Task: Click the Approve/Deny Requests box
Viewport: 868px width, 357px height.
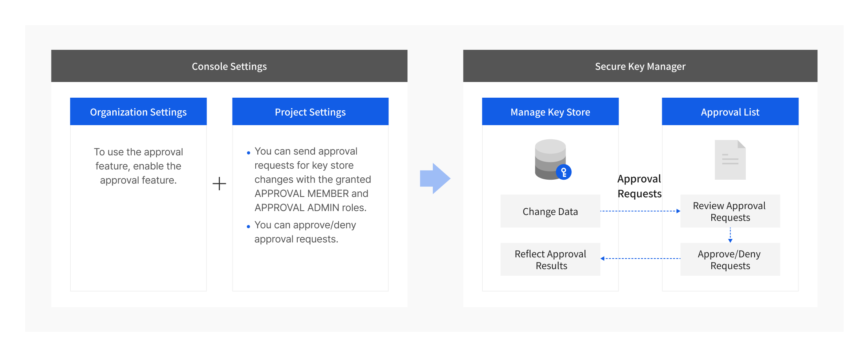Action: pyautogui.click(x=730, y=259)
